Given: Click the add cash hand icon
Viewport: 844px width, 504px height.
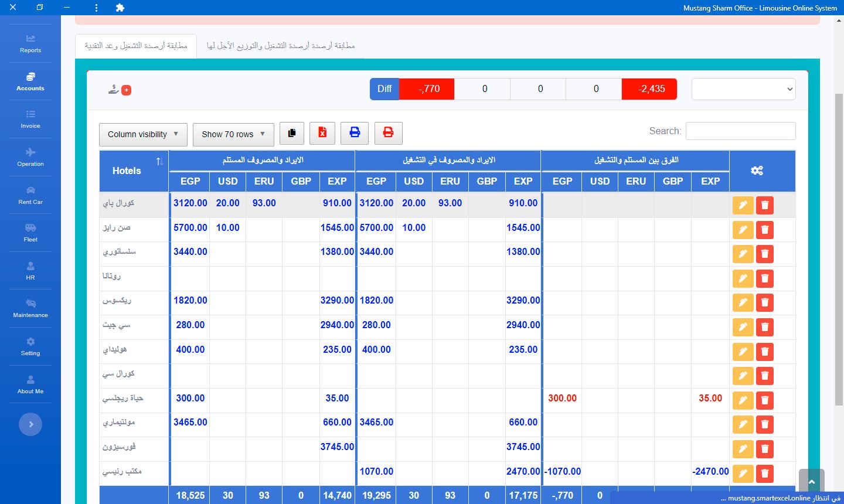Looking at the screenshot, I should point(119,90).
